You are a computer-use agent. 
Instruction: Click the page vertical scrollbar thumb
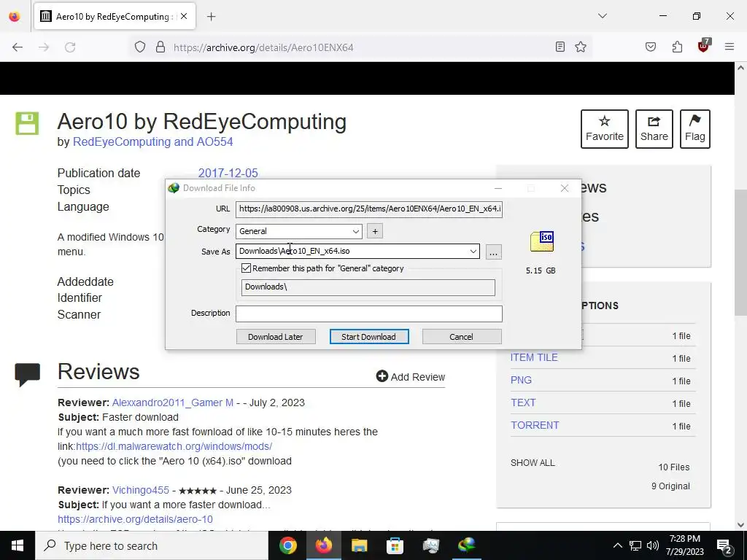click(740, 252)
